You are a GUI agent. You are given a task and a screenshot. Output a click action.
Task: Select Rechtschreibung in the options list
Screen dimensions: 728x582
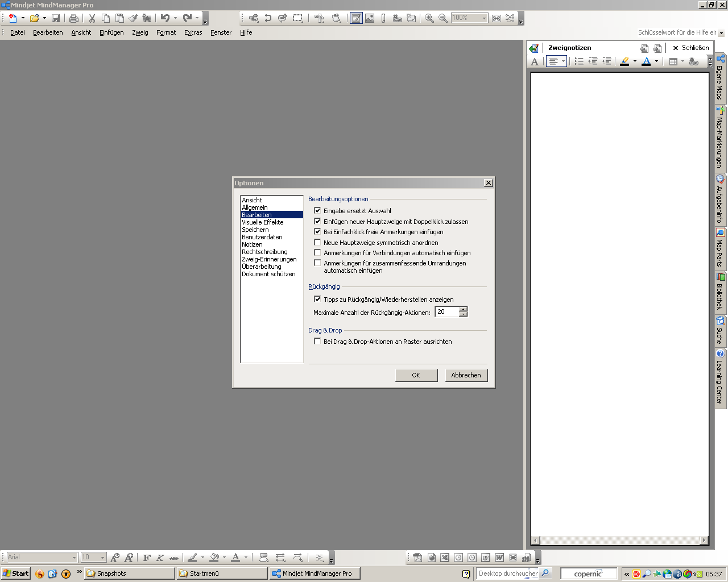[264, 252]
